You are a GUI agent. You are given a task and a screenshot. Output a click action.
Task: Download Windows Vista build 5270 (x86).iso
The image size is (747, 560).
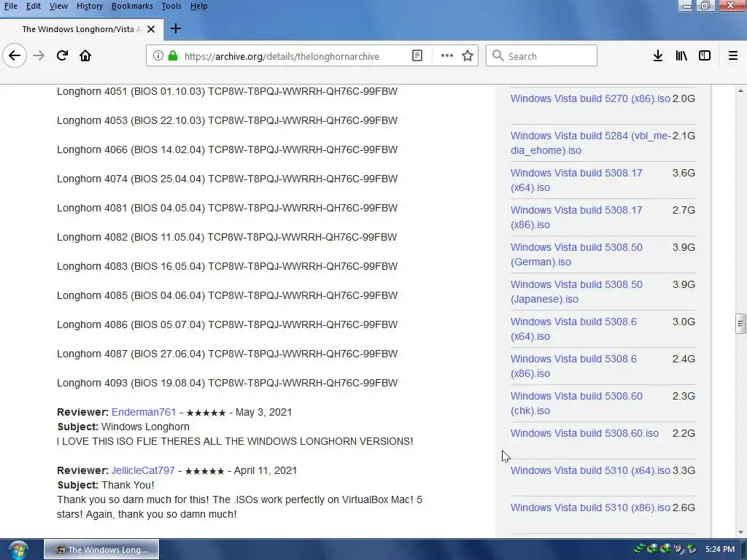(590, 98)
